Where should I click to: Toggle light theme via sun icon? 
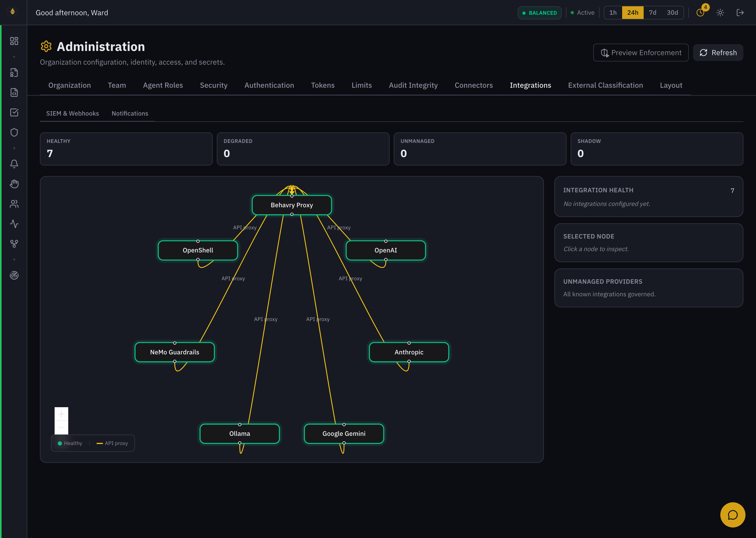point(720,13)
